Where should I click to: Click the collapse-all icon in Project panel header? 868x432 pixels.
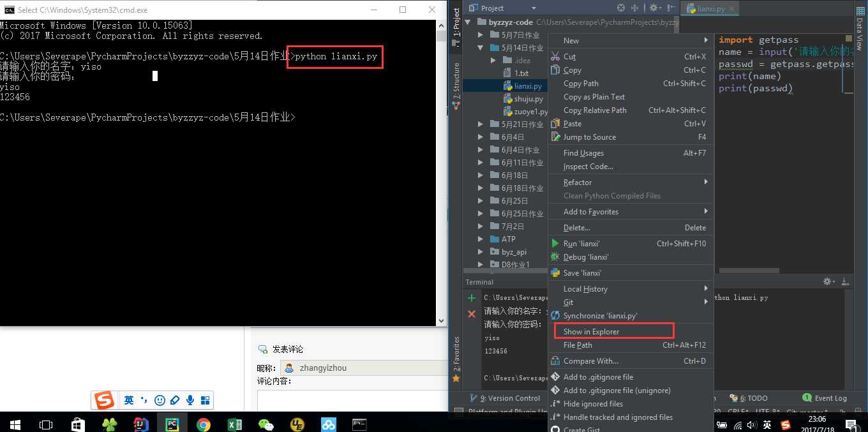(x=635, y=8)
